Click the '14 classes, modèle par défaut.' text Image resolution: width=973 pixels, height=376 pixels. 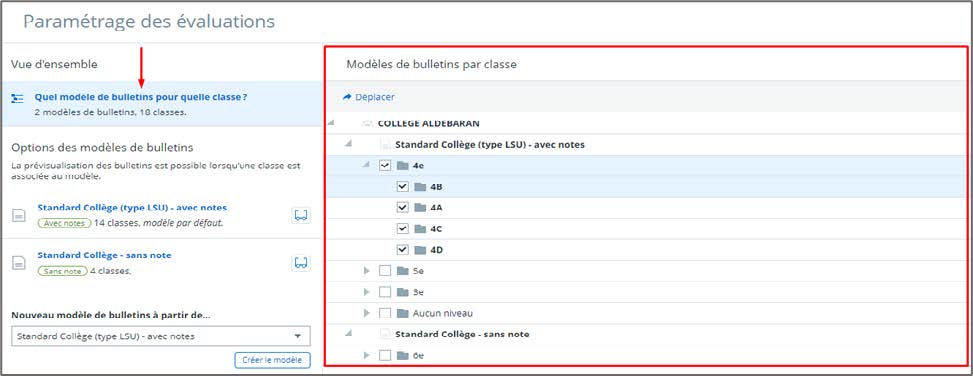(158, 223)
